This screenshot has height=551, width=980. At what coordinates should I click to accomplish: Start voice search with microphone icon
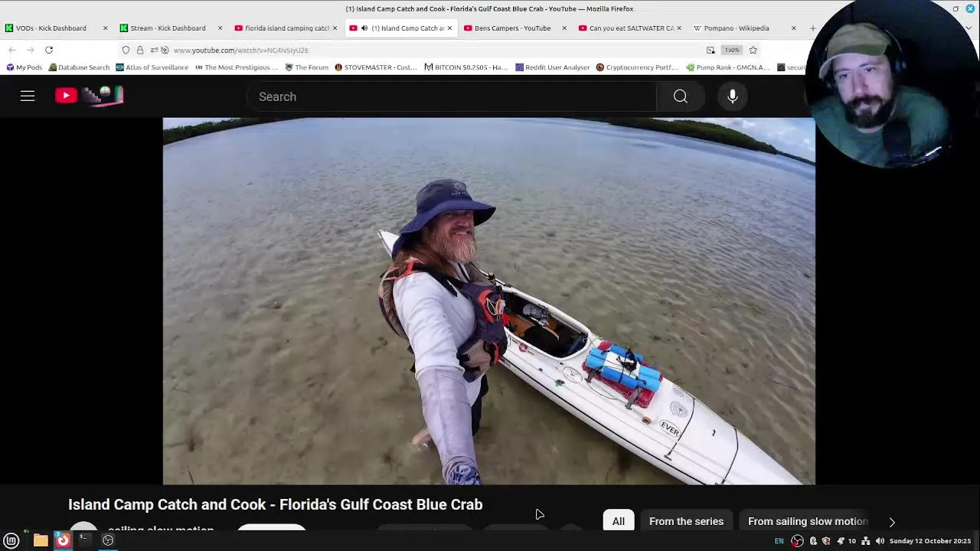733,96
